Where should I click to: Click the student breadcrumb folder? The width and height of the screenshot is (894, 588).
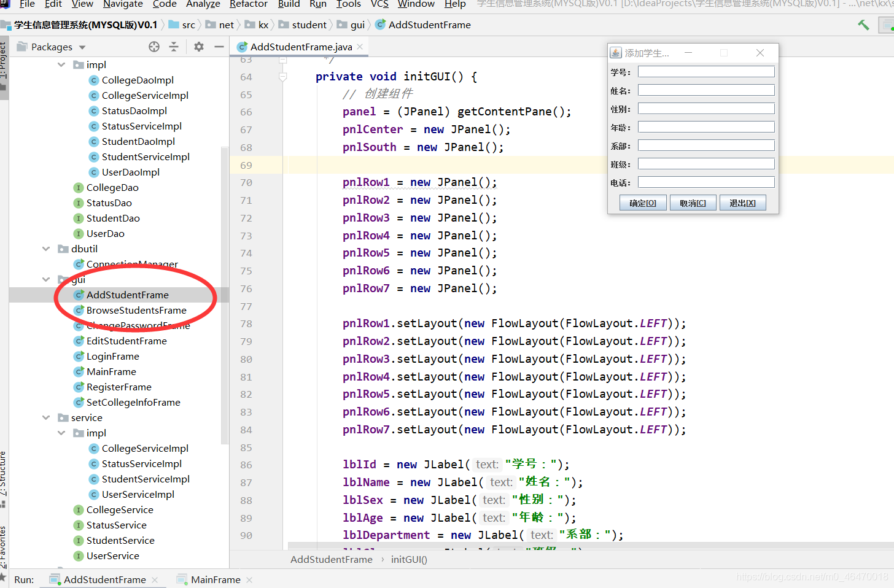(303, 25)
